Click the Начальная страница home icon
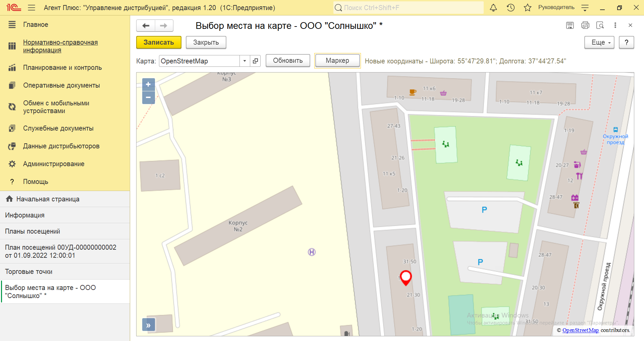Viewport: 644px width, 341px height. tap(9, 199)
